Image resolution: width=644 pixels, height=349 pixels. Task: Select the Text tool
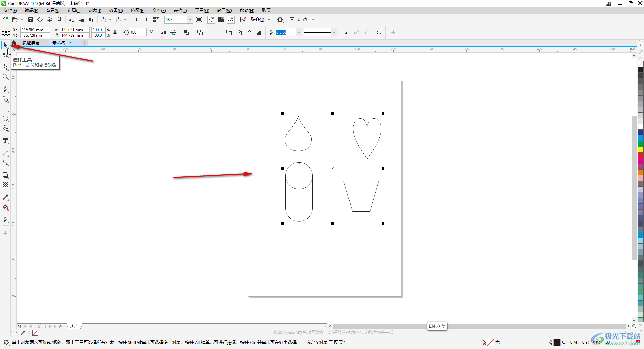[5, 141]
